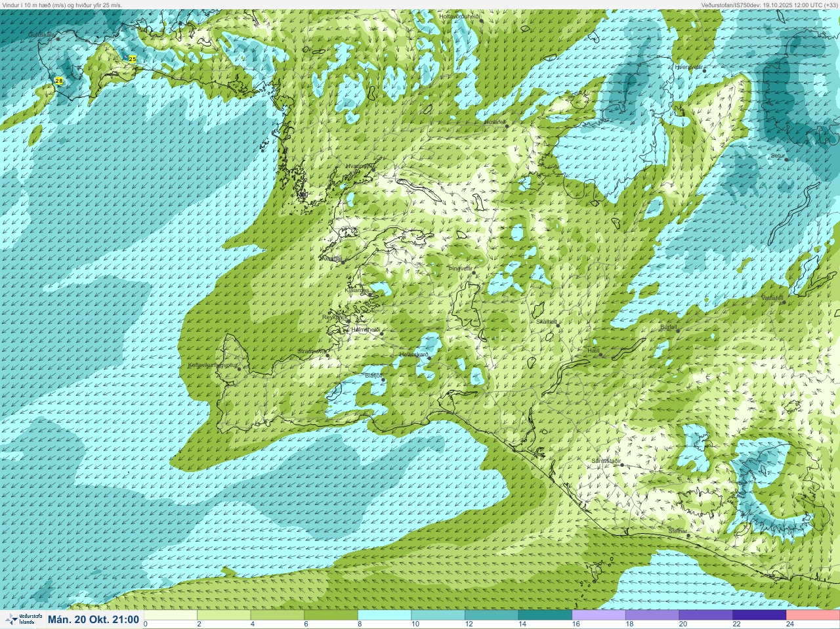This screenshot has width=840, height=629.
Task: Click the Húsafell station label
Action: click(x=495, y=122)
